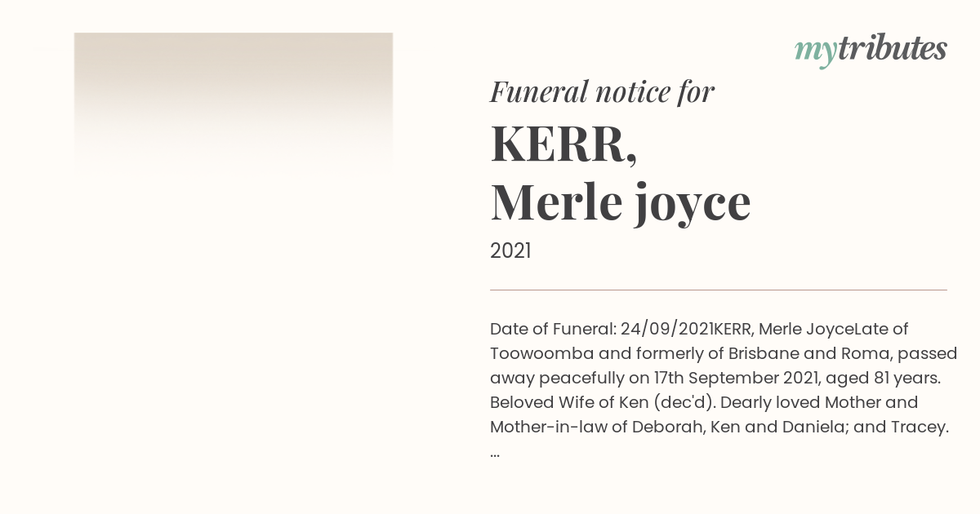Image resolution: width=980 pixels, height=514 pixels.
Task: Click the "Date of Funeral: 24/09/2021" text
Action: 601,329
